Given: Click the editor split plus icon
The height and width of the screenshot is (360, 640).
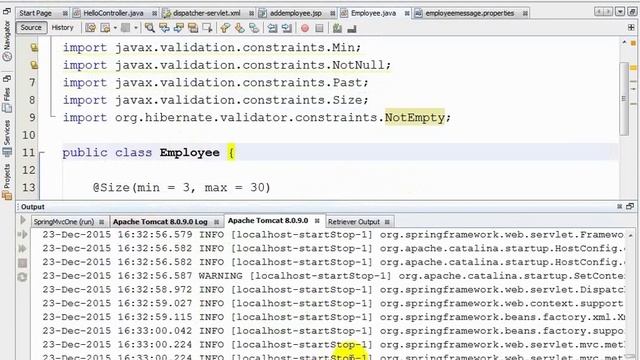Looking at the screenshot, I should pos(631,28).
